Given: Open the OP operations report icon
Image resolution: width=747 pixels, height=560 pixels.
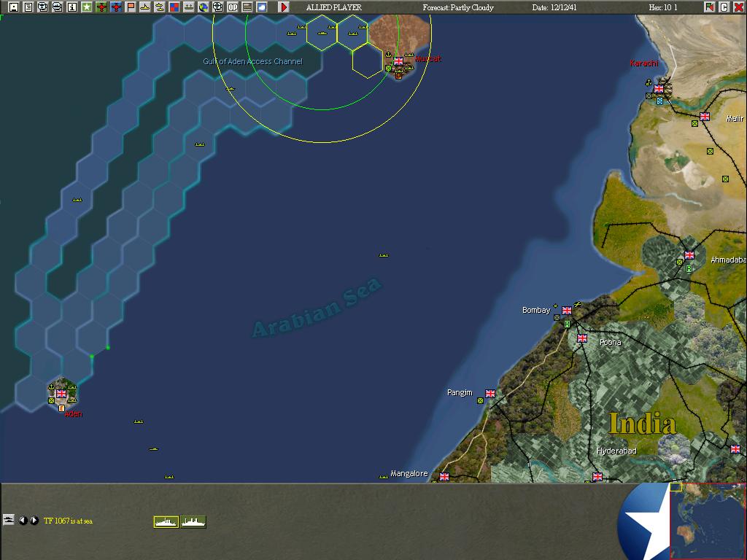Looking at the screenshot, I should [x=233, y=7].
